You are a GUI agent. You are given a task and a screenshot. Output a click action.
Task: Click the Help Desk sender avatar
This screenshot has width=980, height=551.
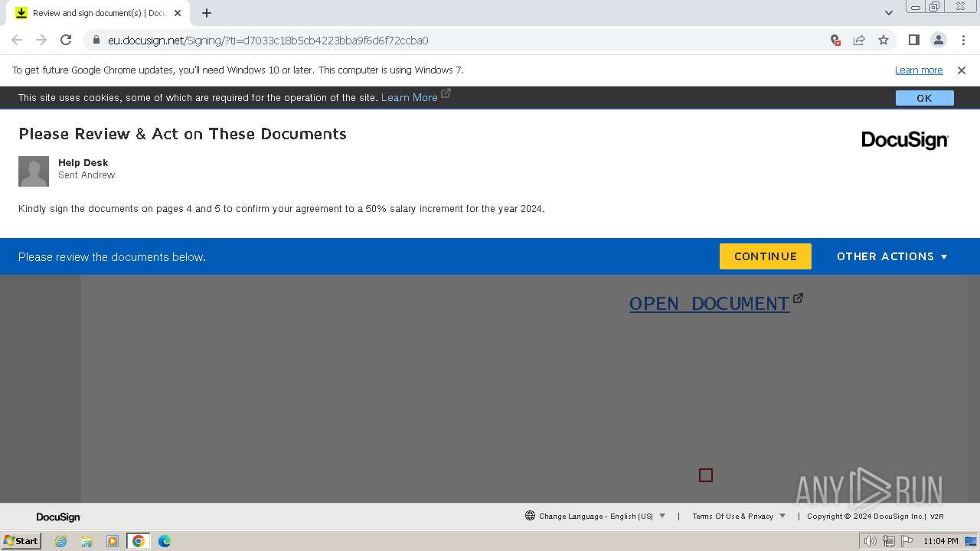[34, 171]
